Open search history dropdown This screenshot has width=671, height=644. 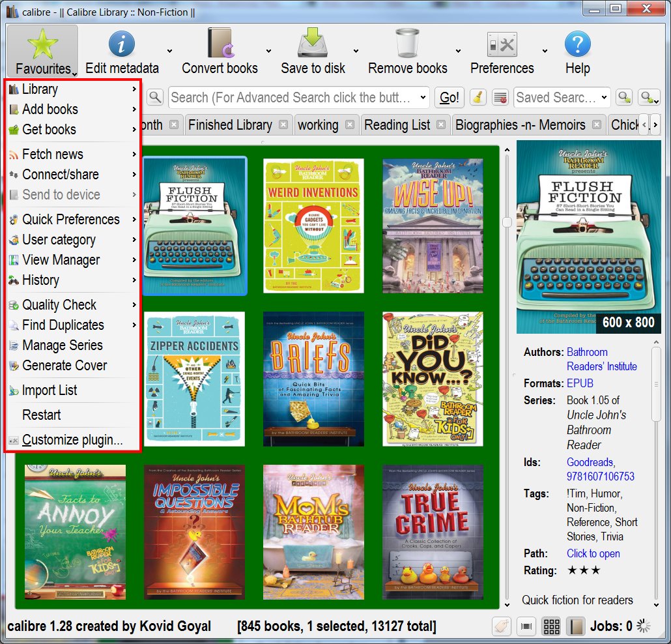click(423, 97)
